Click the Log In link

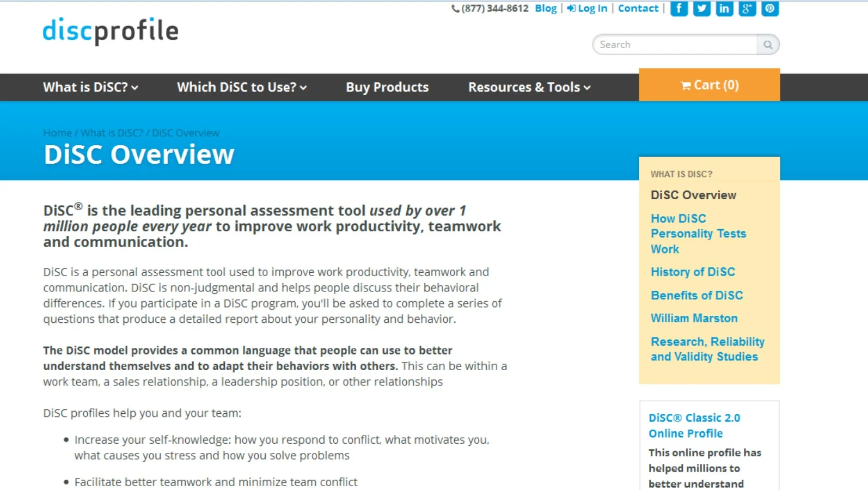[587, 8]
